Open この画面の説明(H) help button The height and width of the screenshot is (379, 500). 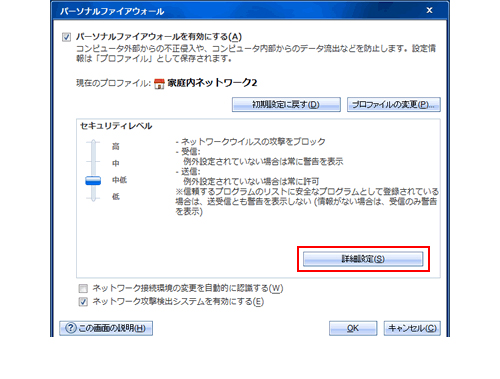[106, 328]
